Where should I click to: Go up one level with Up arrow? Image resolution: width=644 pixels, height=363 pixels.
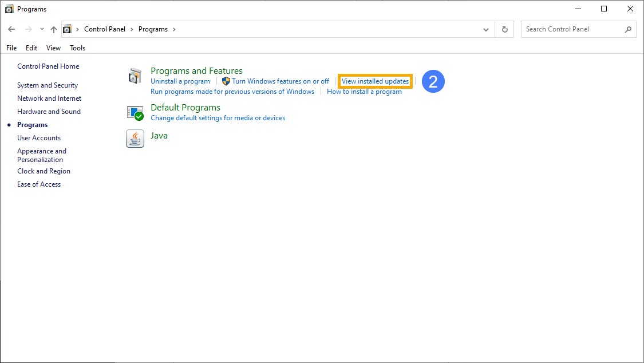coord(54,29)
